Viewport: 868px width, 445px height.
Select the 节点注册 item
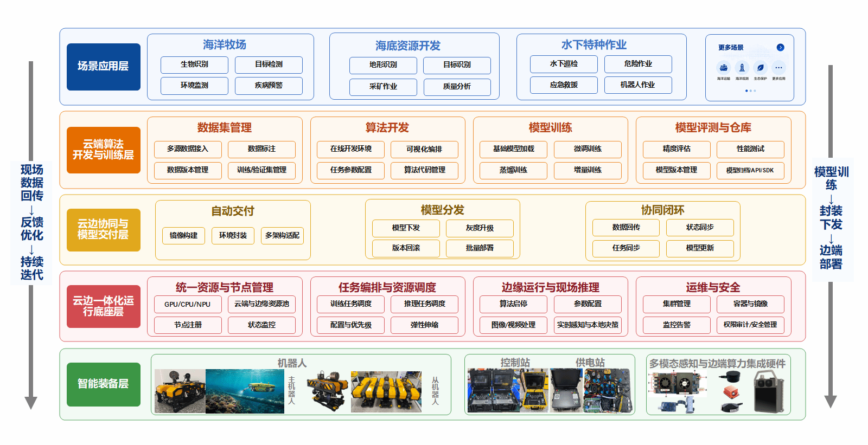188,325
